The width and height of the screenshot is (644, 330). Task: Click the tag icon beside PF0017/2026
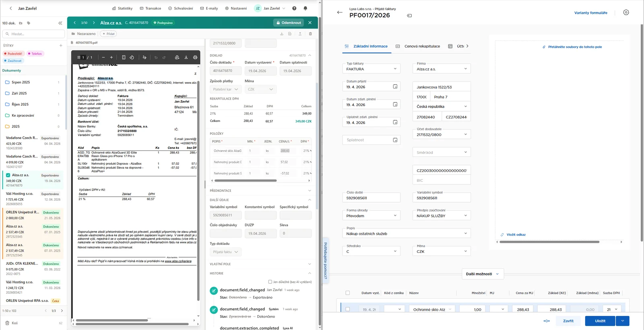(409, 16)
